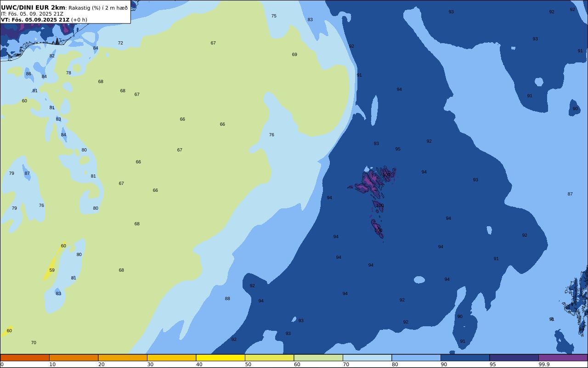Select the pale yellow 50–60 legend swatch
Viewport: 588px width, 368px height.
coord(269,357)
